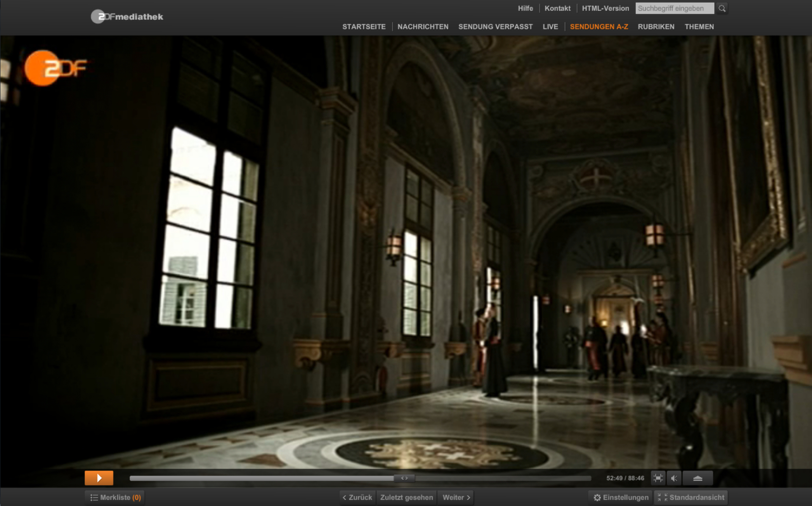This screenshot has width=812, height=506.
Task: Open the Live menu item
Action: tap(550, 27)
